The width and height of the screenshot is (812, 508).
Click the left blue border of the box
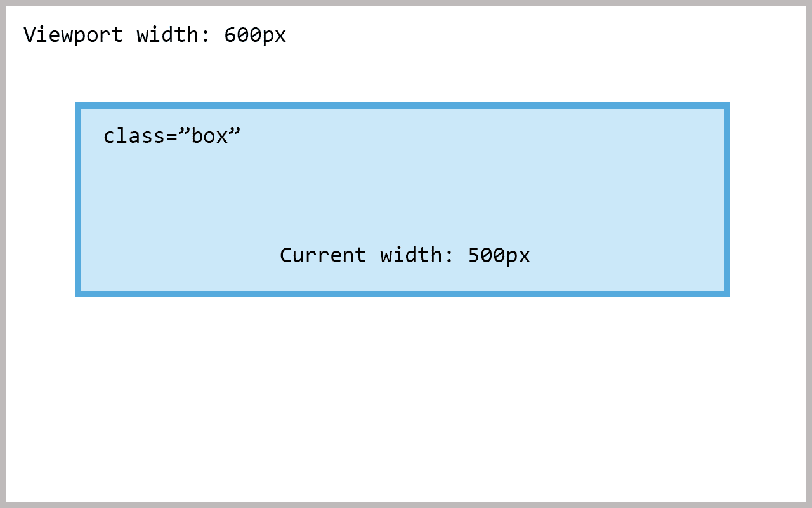pyautogui.click(x=78, y=199)
